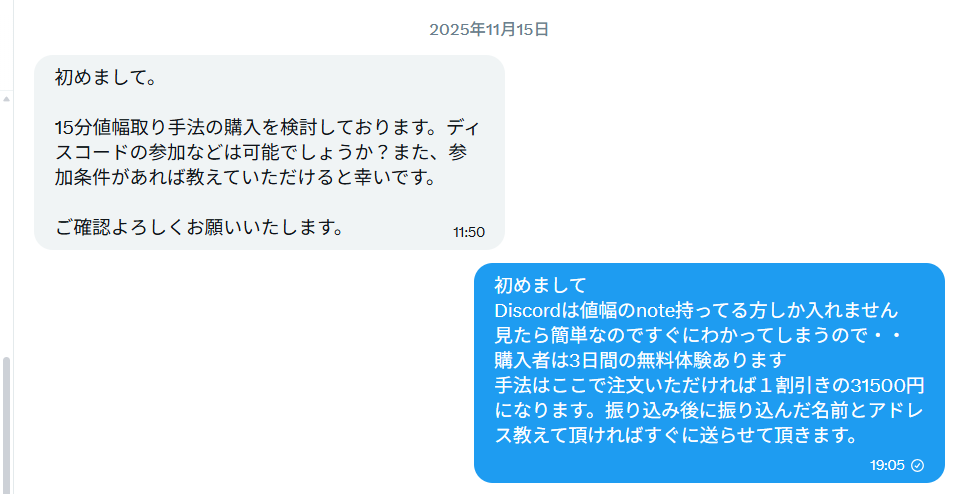This screenshot has height=494, width=967.
Task: Click the 加条件があれば教えて line in the gray bubble
Action: pos(247,178)
